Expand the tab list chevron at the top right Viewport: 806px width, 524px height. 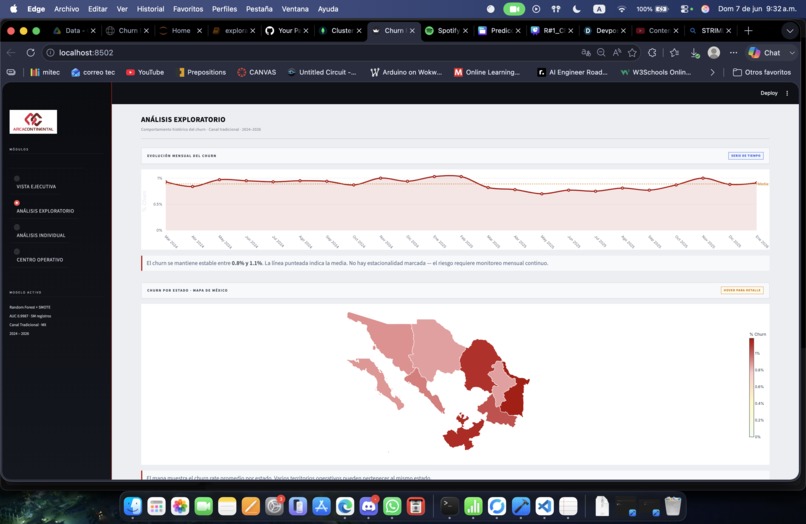pos(790,31)
